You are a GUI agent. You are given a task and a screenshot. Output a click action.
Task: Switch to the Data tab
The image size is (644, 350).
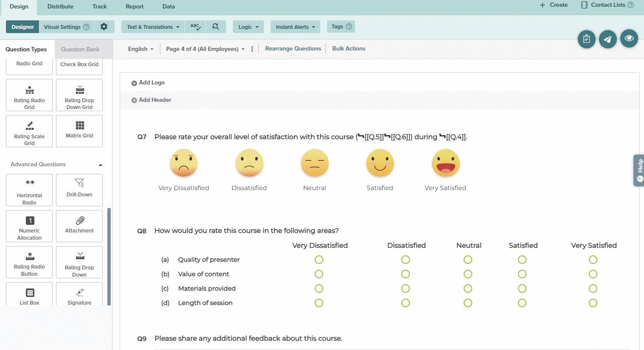coord(168,6)
